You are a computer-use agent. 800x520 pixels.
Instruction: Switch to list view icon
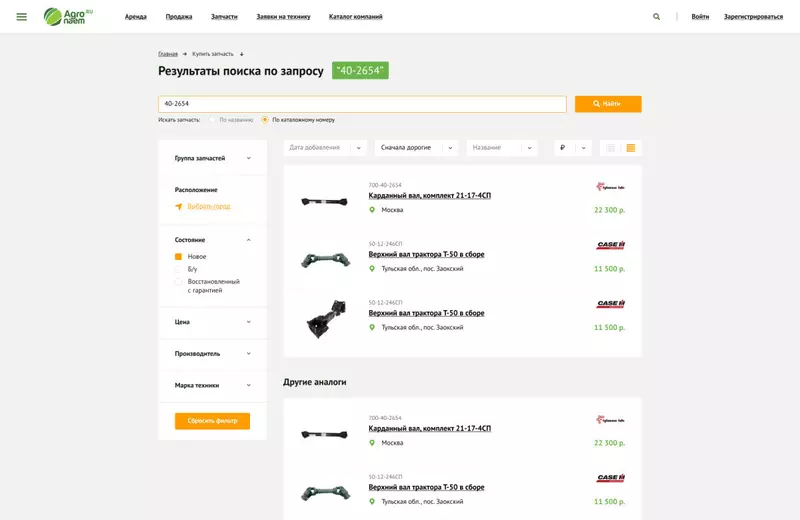pos(631,148)
